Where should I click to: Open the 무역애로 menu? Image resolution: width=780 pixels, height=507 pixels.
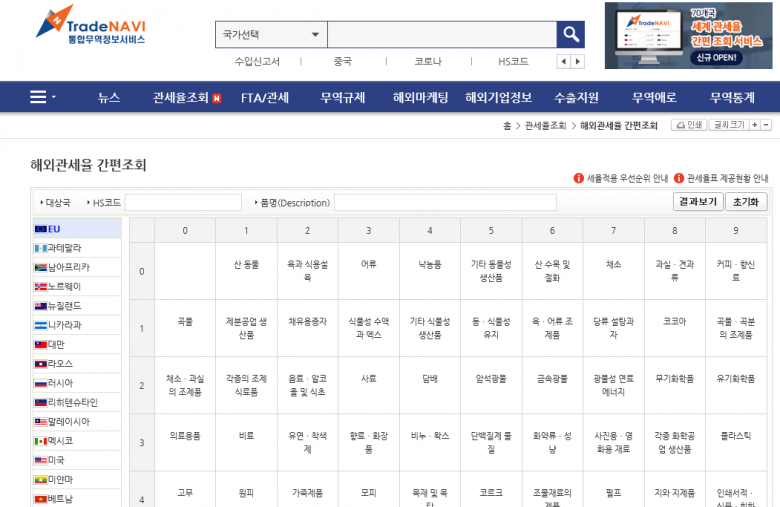(x=654, y=98)
